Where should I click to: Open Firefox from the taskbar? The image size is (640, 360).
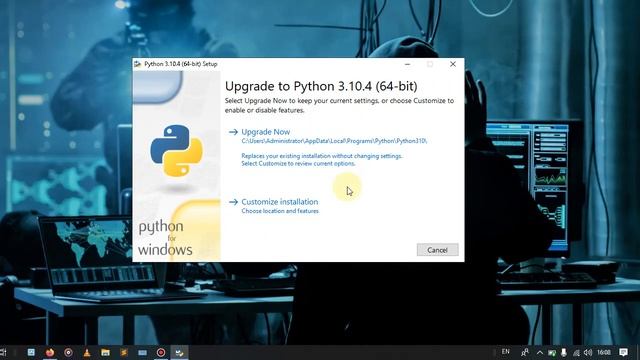click(x=50, y=352)
